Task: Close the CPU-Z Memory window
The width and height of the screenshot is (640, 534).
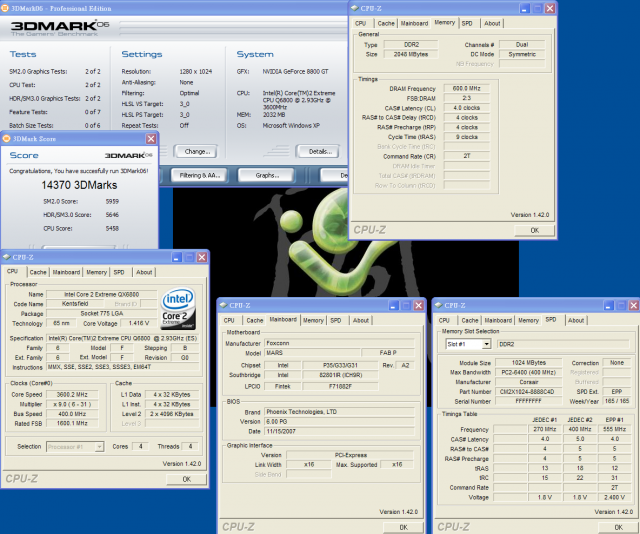Action: (550, 8)
